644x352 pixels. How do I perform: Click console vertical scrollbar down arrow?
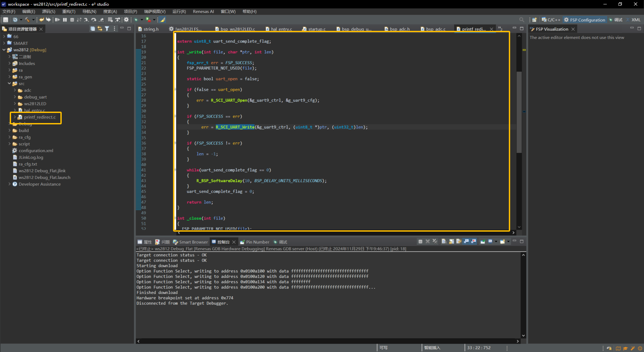point(523,336)
